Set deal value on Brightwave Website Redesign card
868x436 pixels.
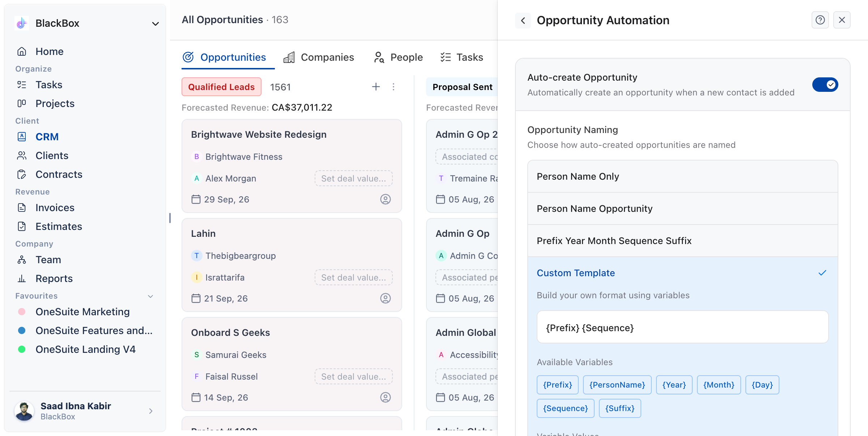pos(354,178)
